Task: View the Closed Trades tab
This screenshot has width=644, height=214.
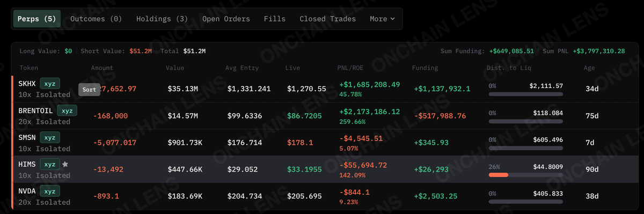Action: coord(327,19)
